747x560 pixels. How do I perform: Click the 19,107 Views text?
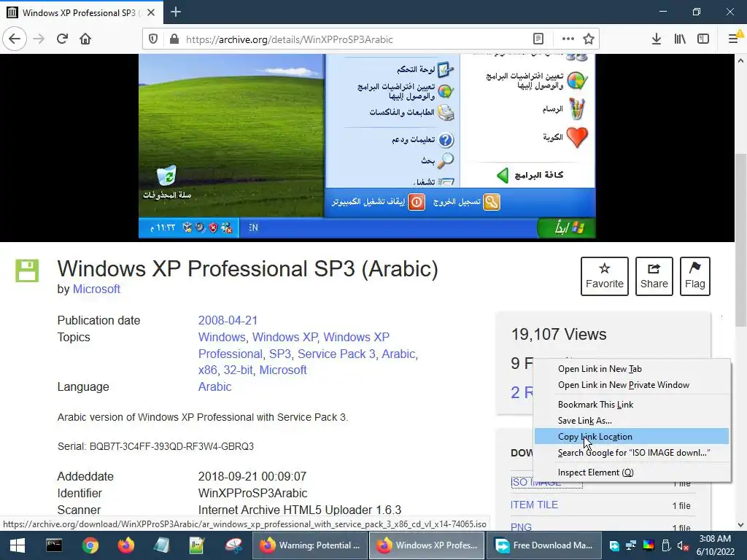[x=559, y=334]
